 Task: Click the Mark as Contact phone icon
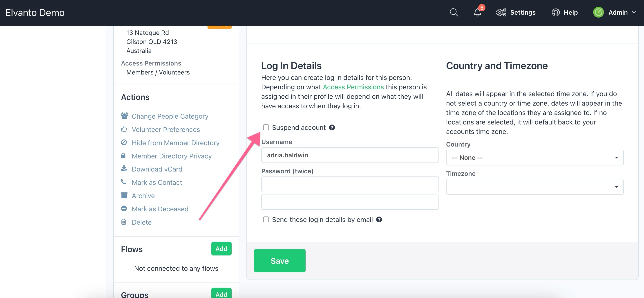[x=123, y=182]
